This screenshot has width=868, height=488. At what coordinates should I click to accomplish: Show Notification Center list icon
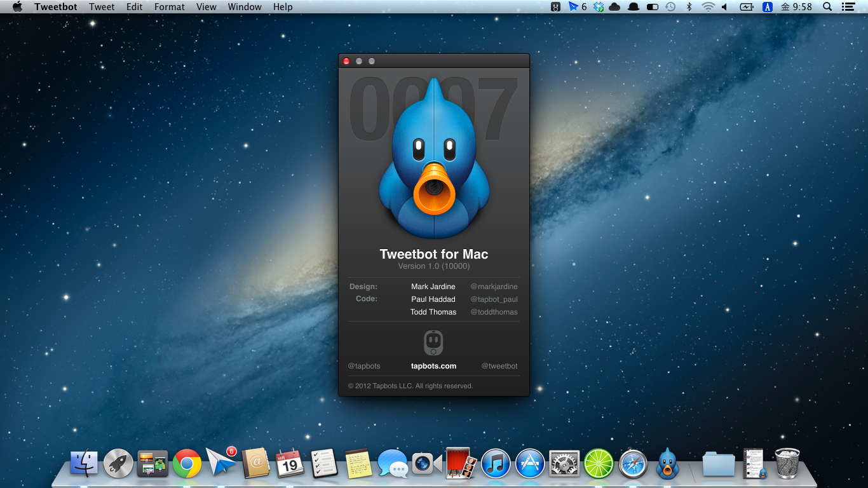(848, 7)
